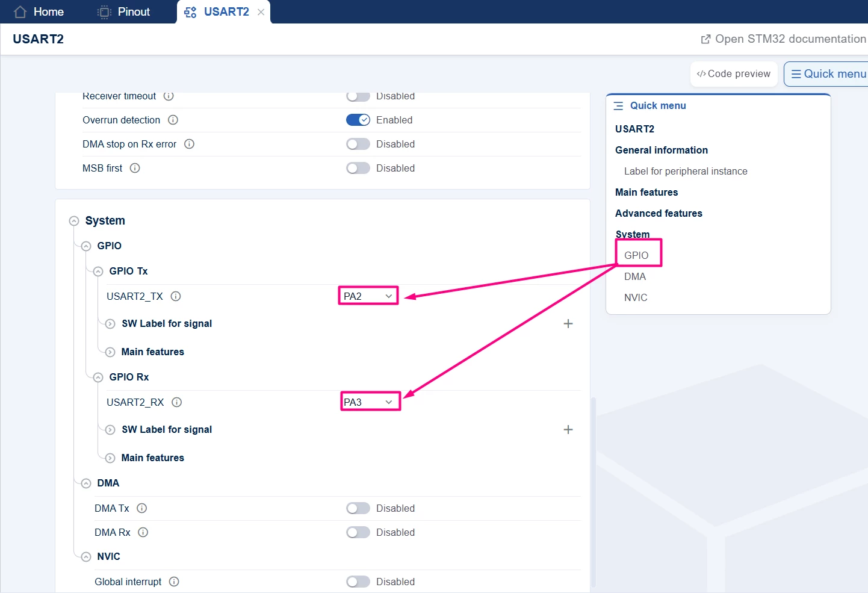Expand SW Label for signal under GPIO Tx

[x=110, y=324]
